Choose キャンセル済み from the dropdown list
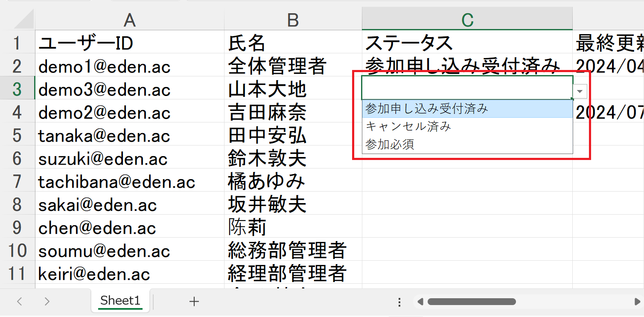The width and height of the screenshot is (644, 317). pos(467,127)
